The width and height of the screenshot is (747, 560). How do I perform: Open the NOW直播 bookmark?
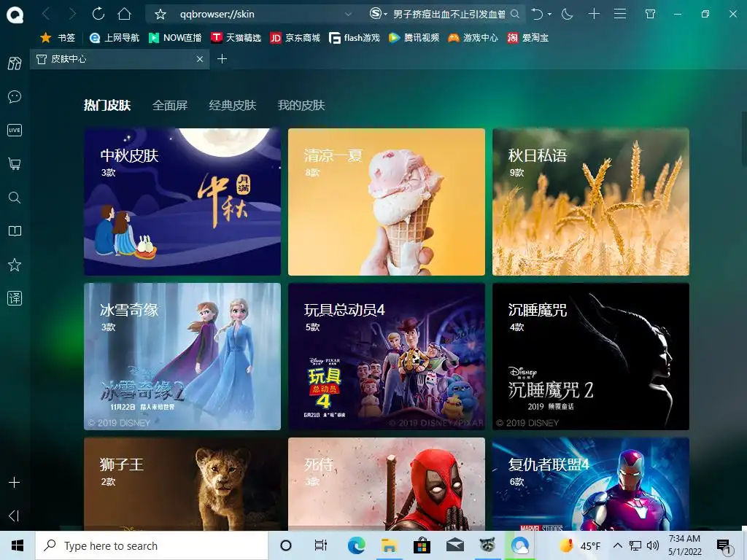[175, 38]
